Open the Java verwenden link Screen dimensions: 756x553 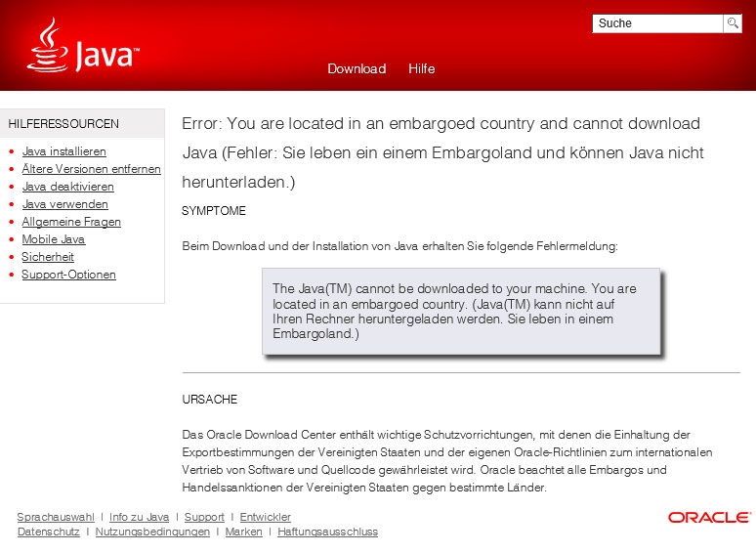[65, 204]
